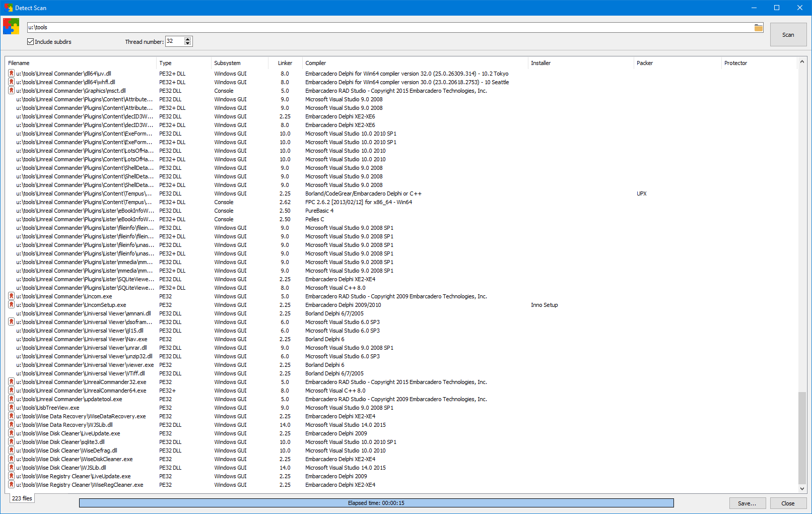Click the scrollbar up arrow in file list

coord(802,62)
